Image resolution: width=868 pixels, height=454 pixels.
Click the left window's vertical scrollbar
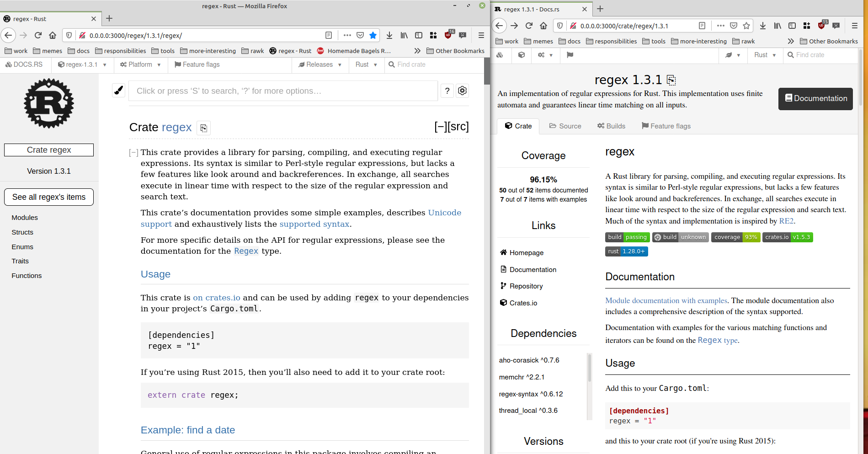pyautogui.click(x=487, y=71)
